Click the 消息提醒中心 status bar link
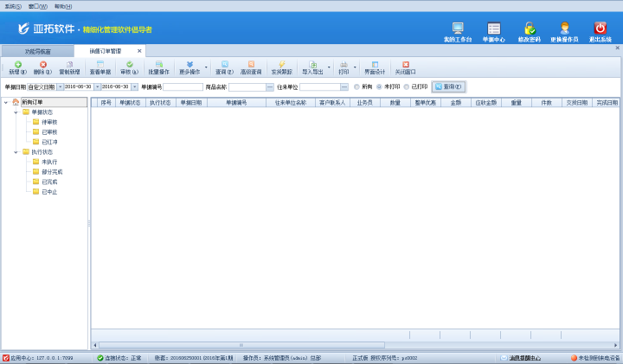Image resolution: width=623 pixels, height=364 pixels. pyautogui.click(x=524, y=358)
